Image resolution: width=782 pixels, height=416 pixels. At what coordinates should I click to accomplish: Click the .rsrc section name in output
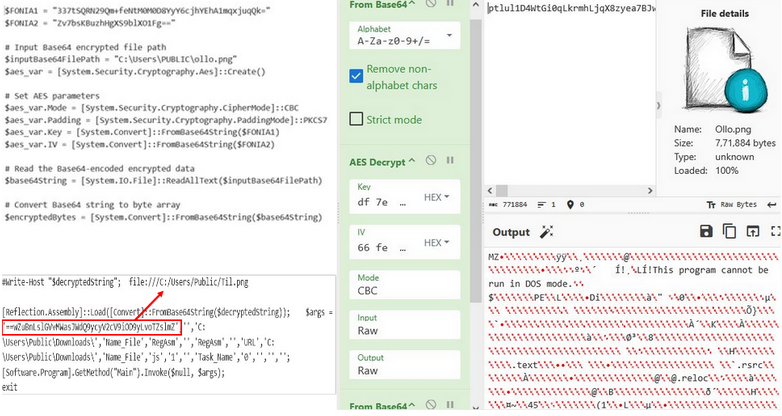tap(748, 365)
